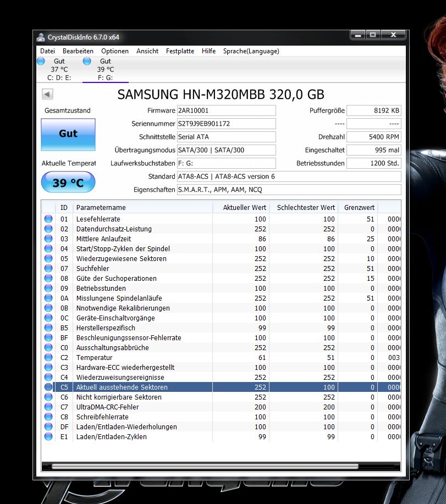This screenshot has width=446, height=504.
Task: Click status circle of Herstellerspezifisch row
Action: click(x=48, y=328)
